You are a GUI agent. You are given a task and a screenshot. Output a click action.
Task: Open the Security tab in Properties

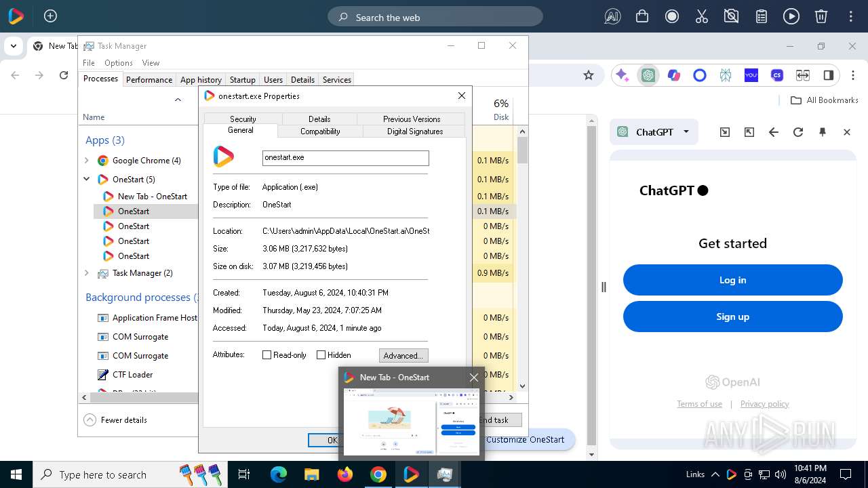(243, 119)
